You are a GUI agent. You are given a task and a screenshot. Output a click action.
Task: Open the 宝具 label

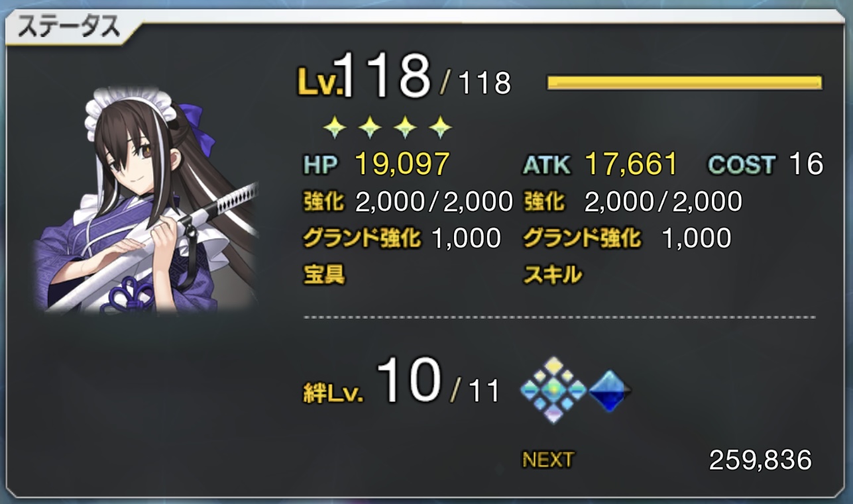(x=324, y=274)
